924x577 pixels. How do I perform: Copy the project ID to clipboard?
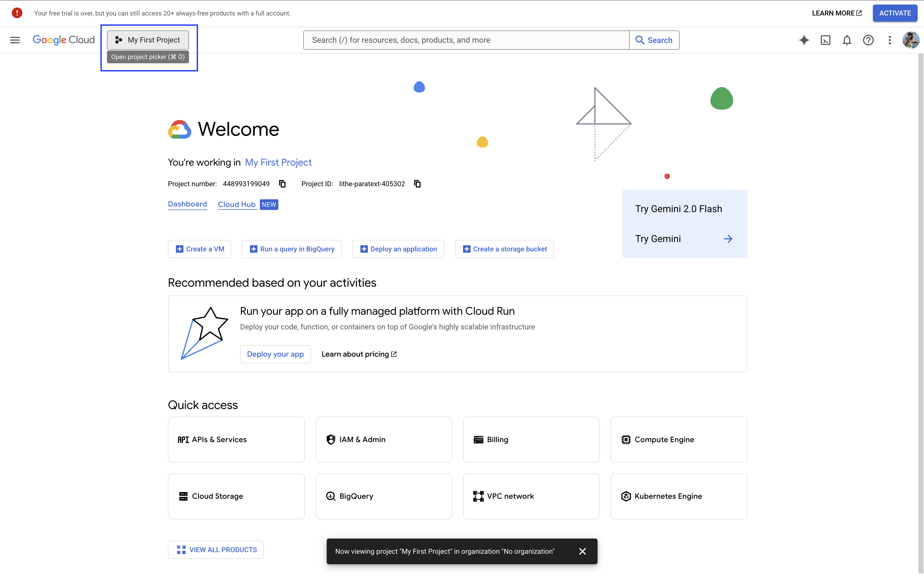click(417, 184)
